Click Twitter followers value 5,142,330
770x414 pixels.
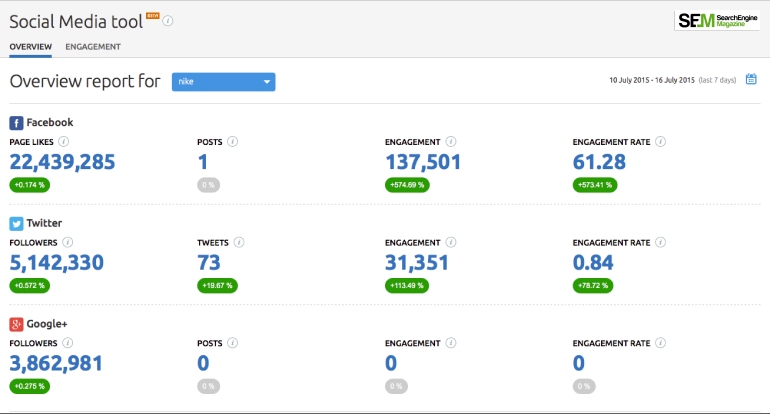click(x=56, y=263)
